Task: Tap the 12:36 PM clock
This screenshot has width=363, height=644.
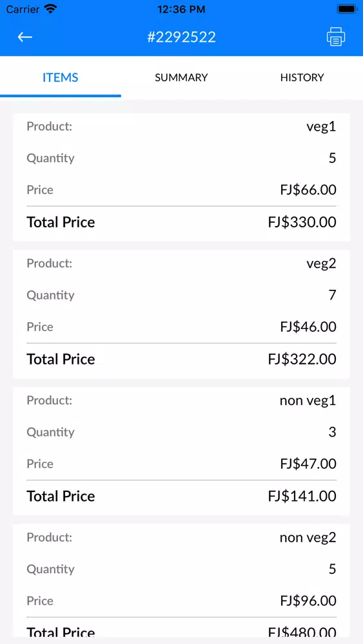Action: click(181, 9)
